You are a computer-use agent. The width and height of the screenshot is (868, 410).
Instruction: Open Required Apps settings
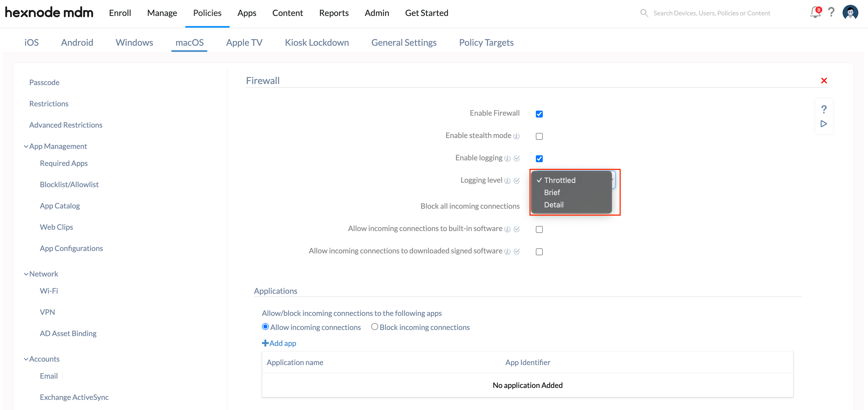coord(64,164)
